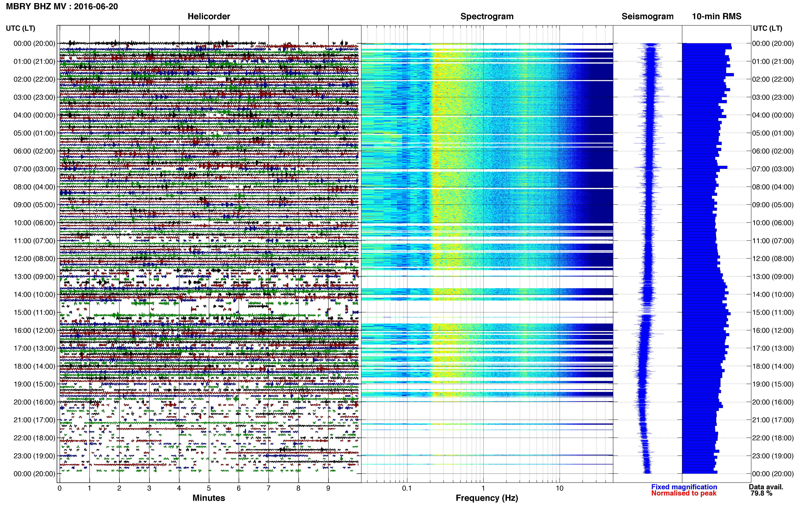This screenshot has width=812, height=508.
Task: Click 20:00 (16:00) label right of the RMS panel
Action: 773,402
